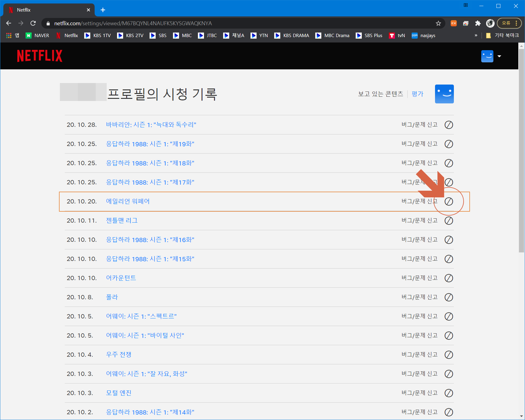Close the Netflix tab
This screenshot has width=525, height=420.
[88, 10]
